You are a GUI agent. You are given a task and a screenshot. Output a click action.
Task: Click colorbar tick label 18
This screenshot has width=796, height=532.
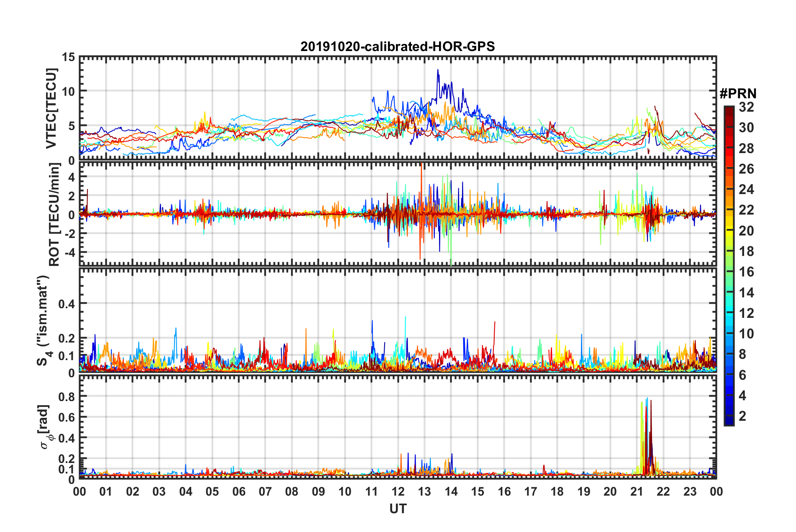pos(746,251)
